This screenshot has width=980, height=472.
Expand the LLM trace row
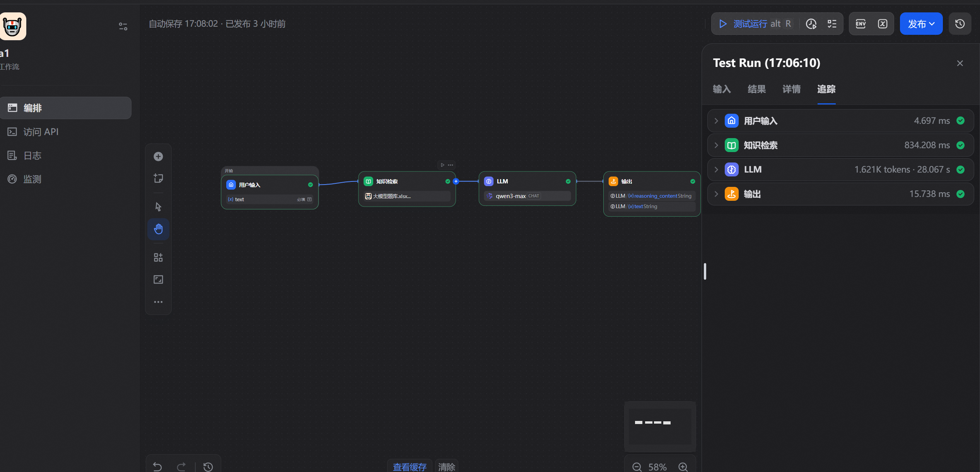tap(716, 170)
